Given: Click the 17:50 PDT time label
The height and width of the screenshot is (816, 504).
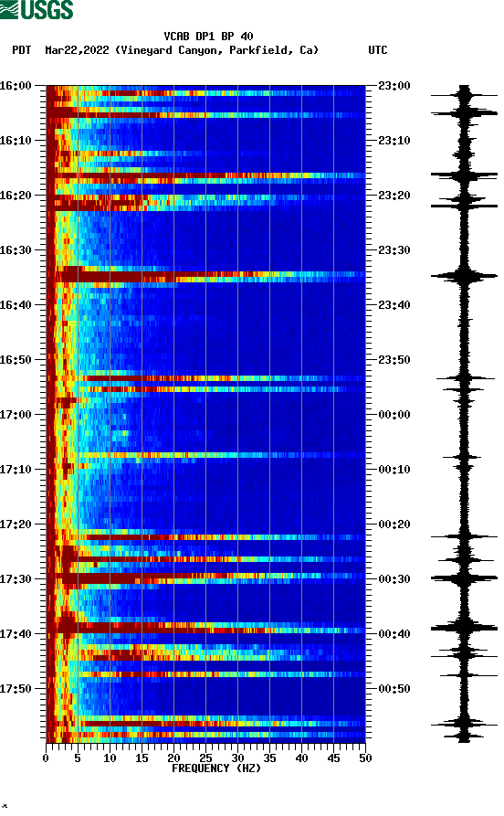Looking at the screenshot, I should tap(16, 688).
